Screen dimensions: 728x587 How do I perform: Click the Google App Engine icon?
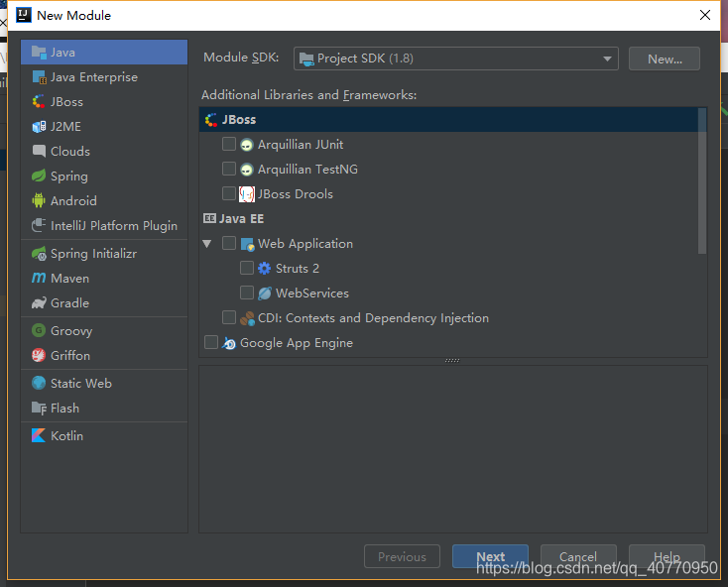(229, 343)
